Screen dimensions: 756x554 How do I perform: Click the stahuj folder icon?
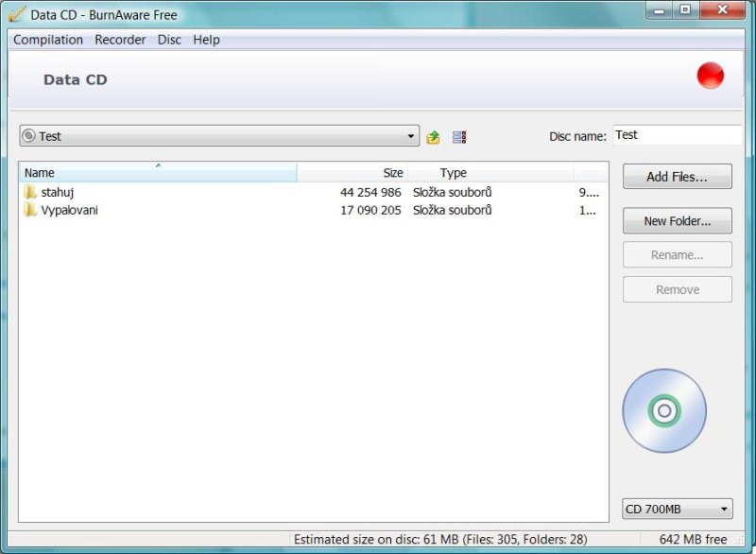pyautogui.click(x=30, y=192)
